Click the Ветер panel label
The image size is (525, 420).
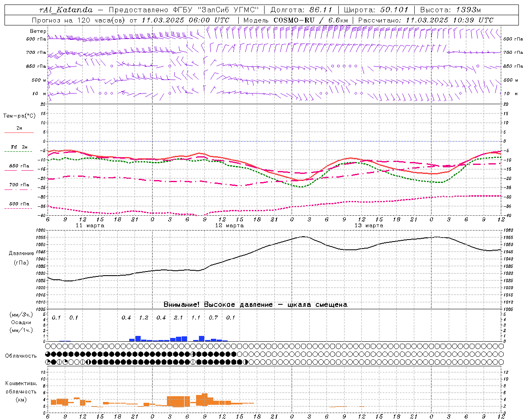[x=38, y=31]
